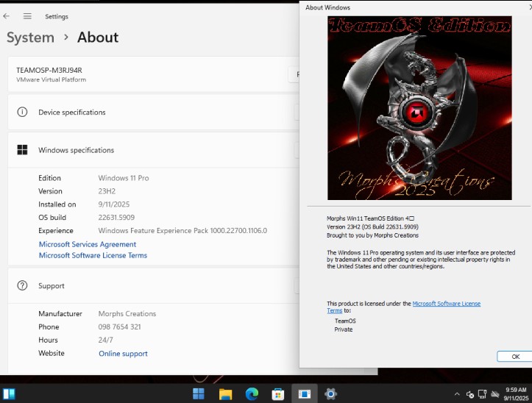Show hidden system tray icons
This screenshot has height=403, width=532.
457,394
